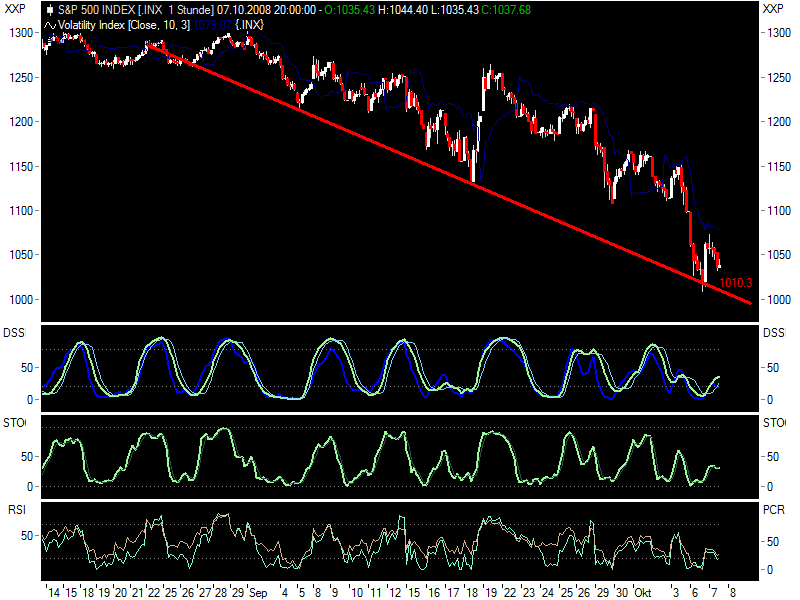The image size is (800, 600).
Task: Click 1250 on the left price axis
Action: (21, 78)
